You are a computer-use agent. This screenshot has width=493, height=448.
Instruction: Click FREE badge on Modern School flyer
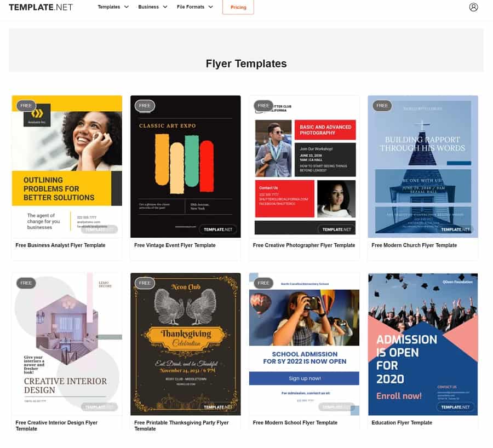point(263,283)
